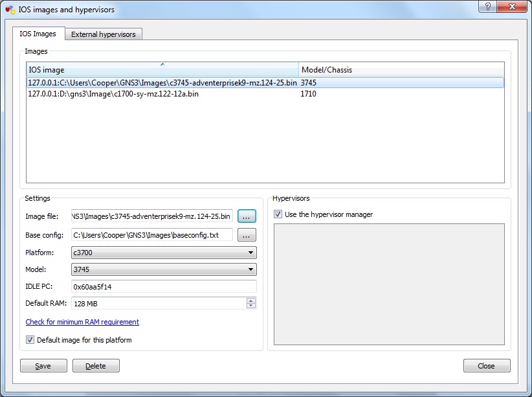Close the dialog with the X button
532x397 pixels.
pyautogui.click(x=512, y=6)
